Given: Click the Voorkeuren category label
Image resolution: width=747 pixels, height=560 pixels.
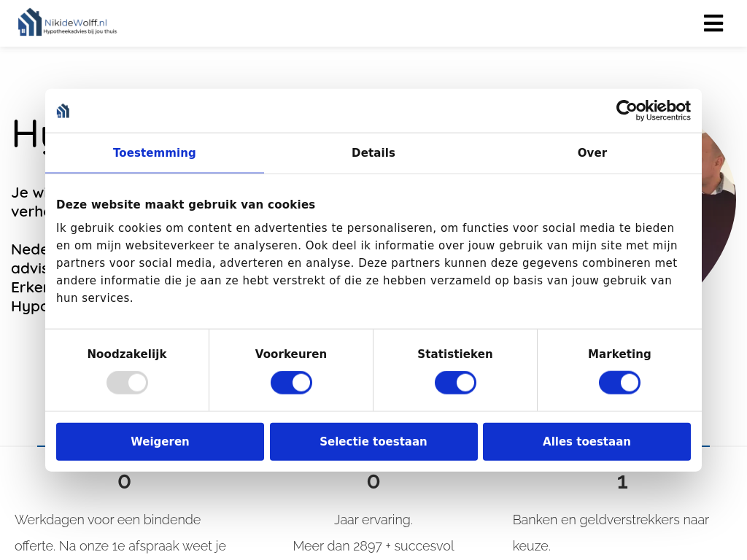Looking at the screenshot, I should pos(290,354).
